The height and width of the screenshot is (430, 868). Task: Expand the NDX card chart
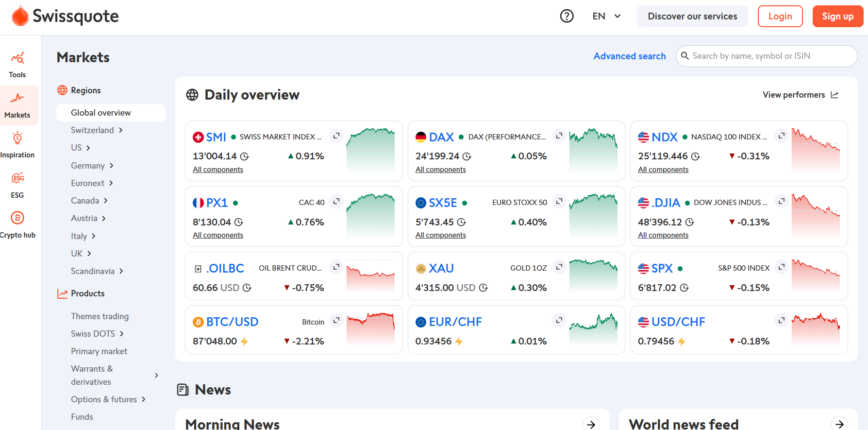click(x=782, y=136)
